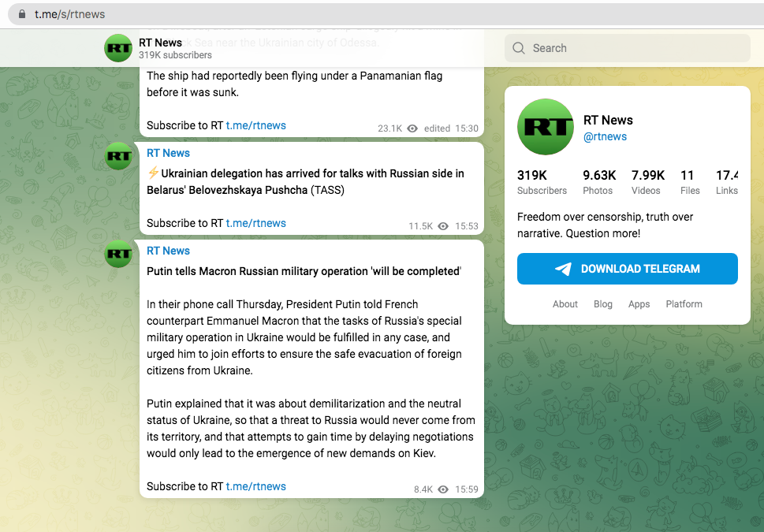Click the RT avatar beside the Putin tells Macron post
Image resolution: width=764 pixels, height=532 pixels.
[x=118, y=254]
